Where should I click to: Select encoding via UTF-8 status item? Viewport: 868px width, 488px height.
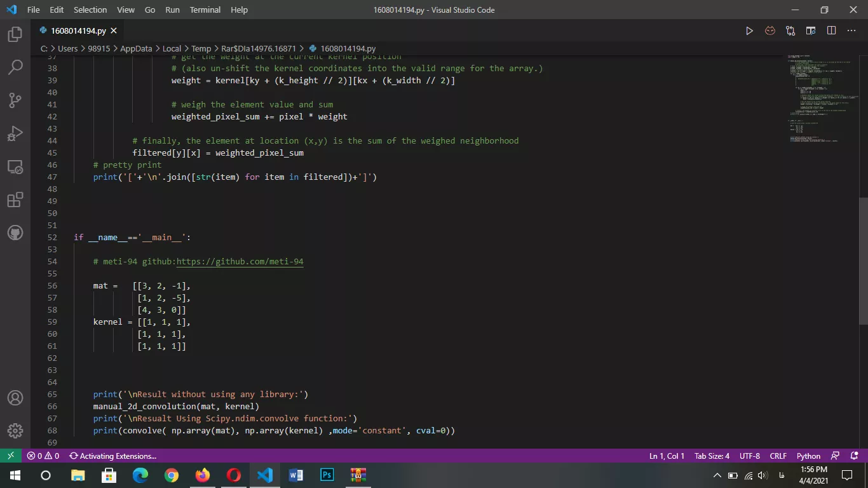(749, 456)
